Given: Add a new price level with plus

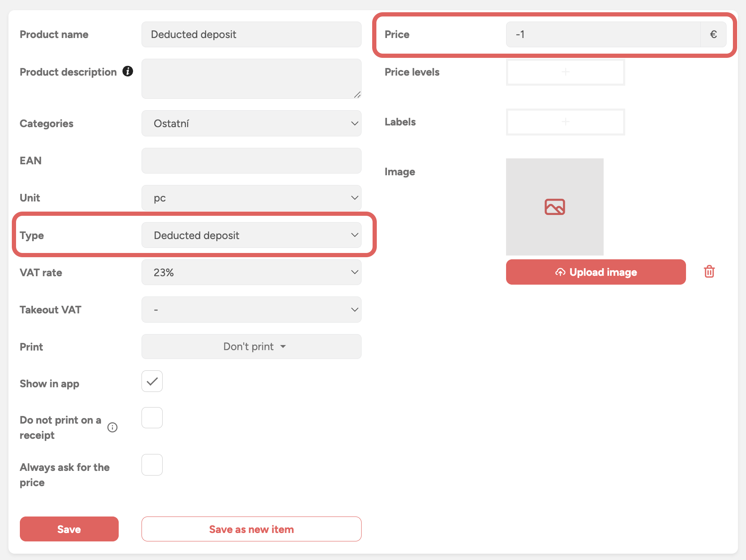Looking at the screenshot, I should [x=565, y=72].
